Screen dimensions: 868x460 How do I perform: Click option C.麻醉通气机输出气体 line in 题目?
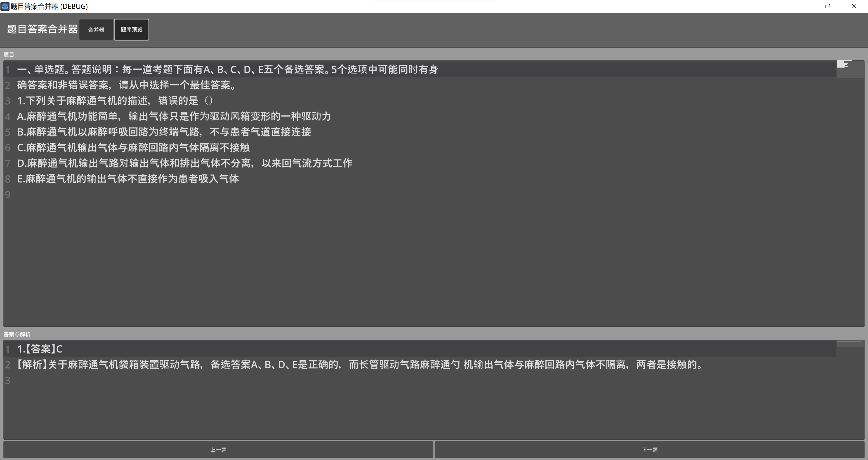click(x=133, y=148)
